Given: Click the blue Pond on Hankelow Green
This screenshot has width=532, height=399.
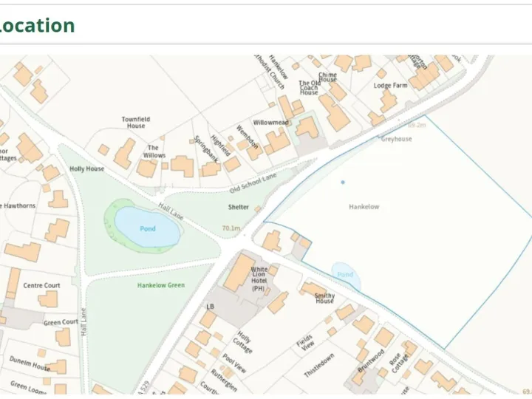Looking at the screenshot, I should point(147,227).
